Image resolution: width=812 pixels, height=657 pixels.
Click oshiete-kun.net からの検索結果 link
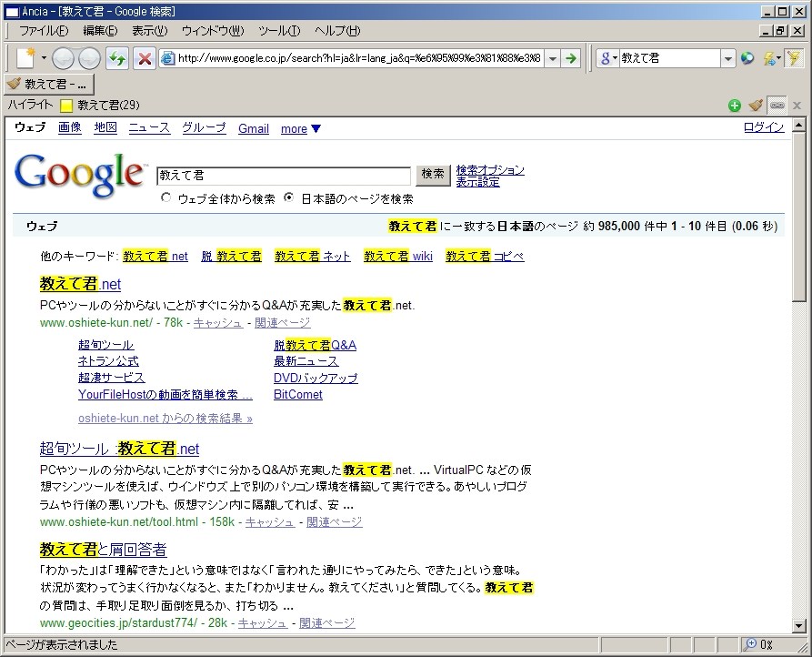tap(165, 419)
